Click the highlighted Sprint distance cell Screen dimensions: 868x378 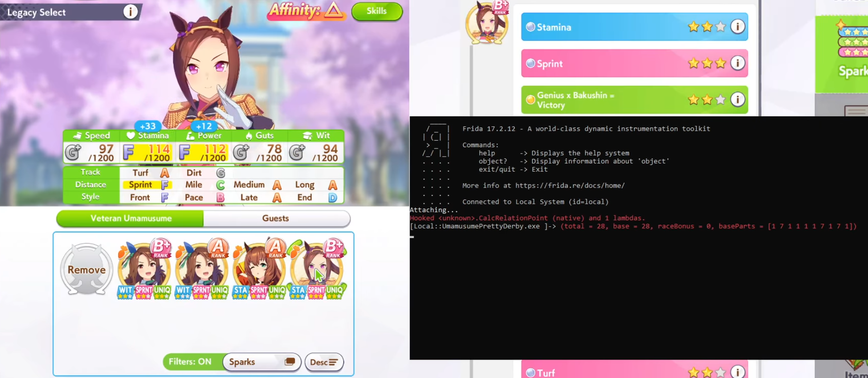point(146,185)
